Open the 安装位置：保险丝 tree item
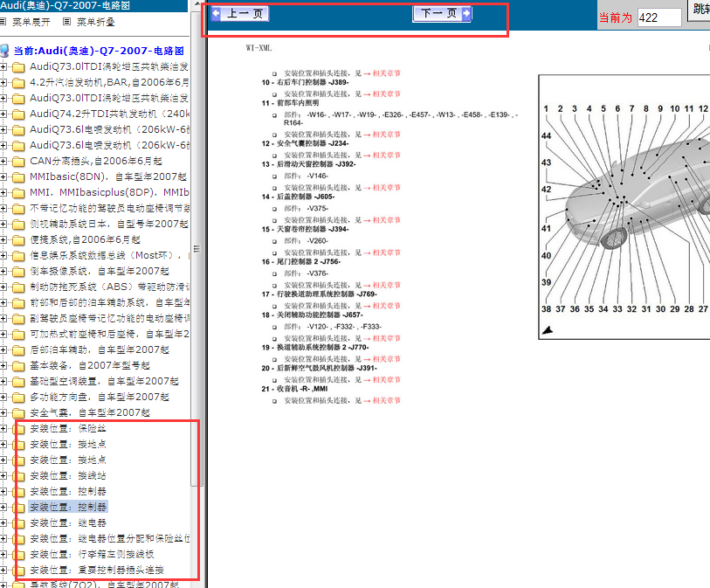 click(68, 428)
